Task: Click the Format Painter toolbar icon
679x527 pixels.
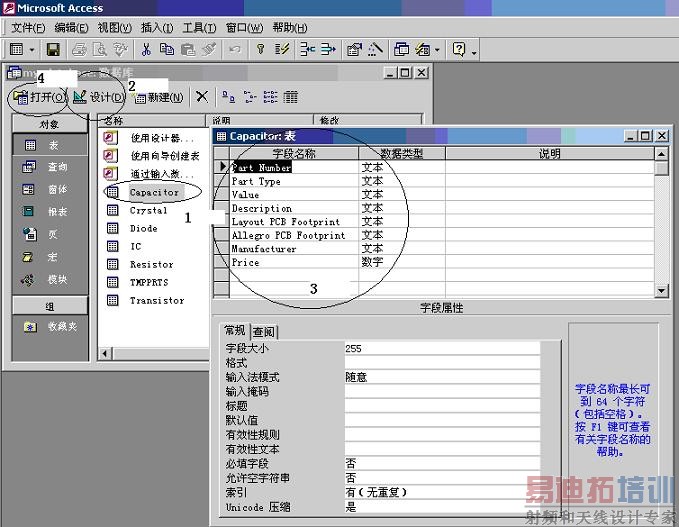Action: [209, 49]
